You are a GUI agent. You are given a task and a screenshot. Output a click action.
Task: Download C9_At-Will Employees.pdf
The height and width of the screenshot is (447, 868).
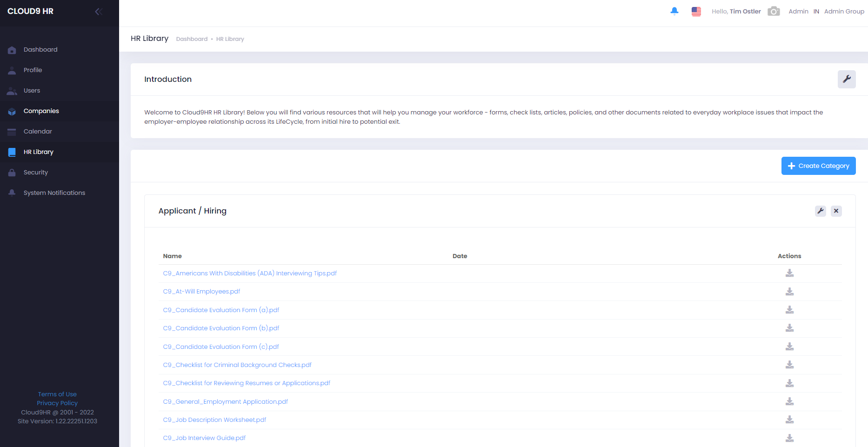(x=789, y=291)
